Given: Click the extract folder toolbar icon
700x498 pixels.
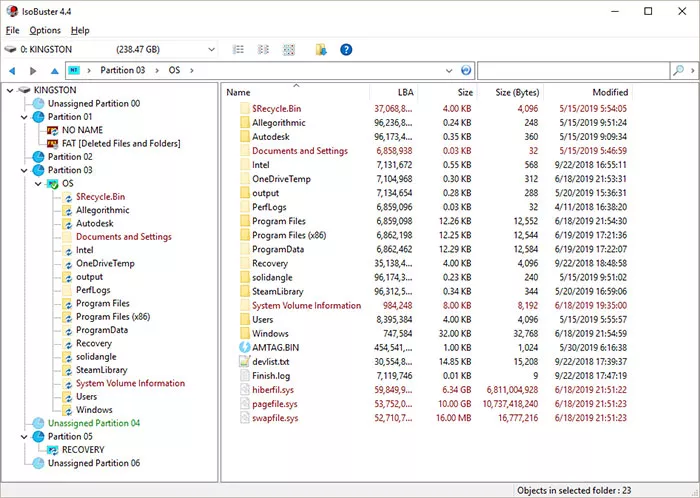Looking at the screenshot, I should 321,50.
